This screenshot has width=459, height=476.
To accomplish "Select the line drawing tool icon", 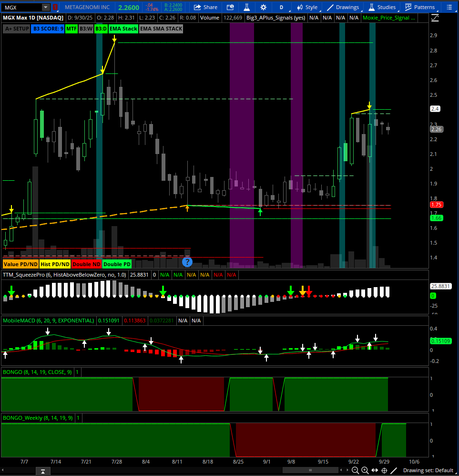I will (x=394, y=470).
